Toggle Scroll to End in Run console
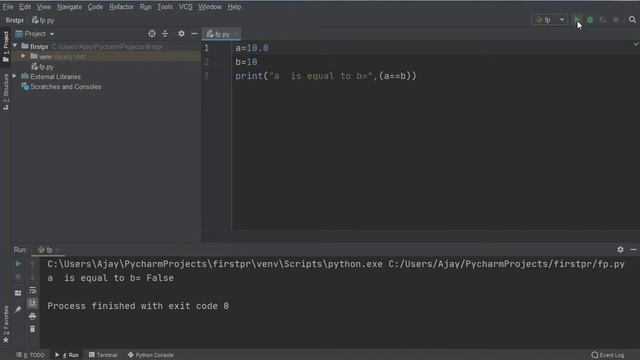The width and height of the screenshot is (640, 360). pos(33,303)
